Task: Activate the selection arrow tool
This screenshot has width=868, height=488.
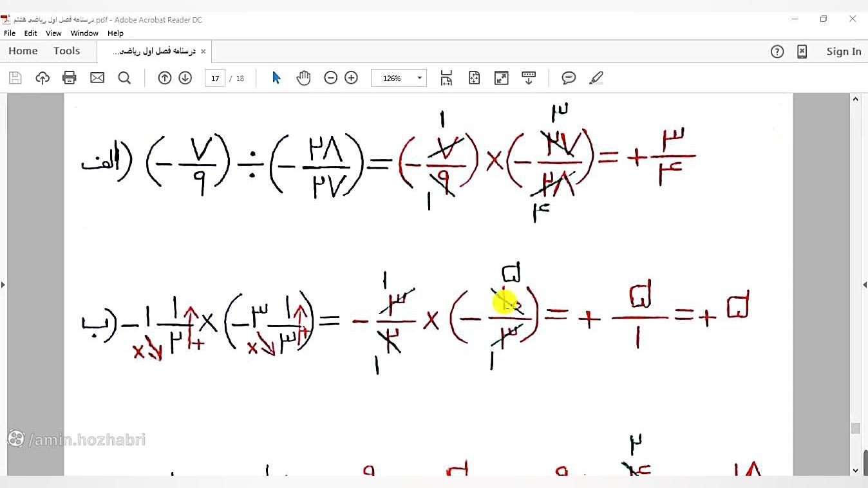Action: click(276, 78)
